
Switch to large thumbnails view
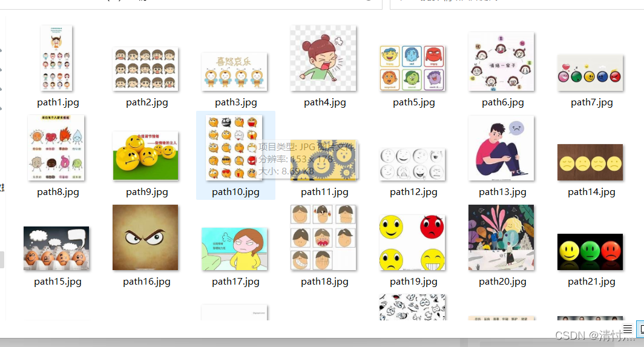(x=640, y=329)
